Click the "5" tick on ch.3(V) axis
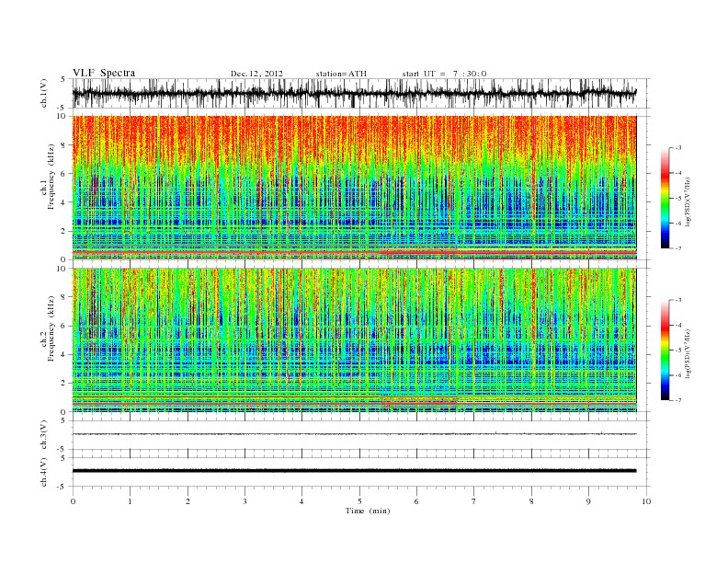The image size is (728, 563). (x=64, y=420)
